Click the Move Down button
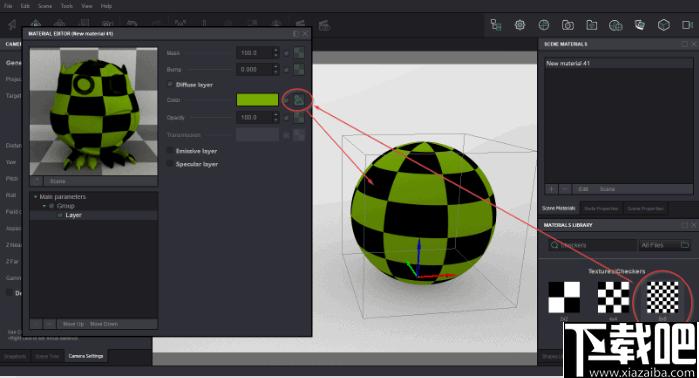This screenshot has height=378, width=699. 104,324
